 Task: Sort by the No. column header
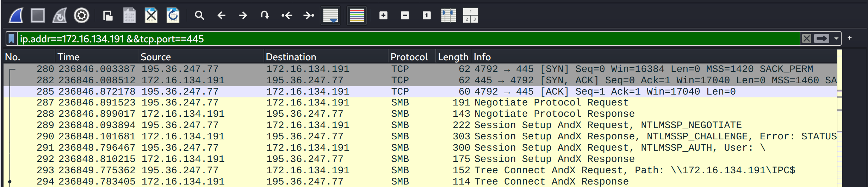pos(29,57)
